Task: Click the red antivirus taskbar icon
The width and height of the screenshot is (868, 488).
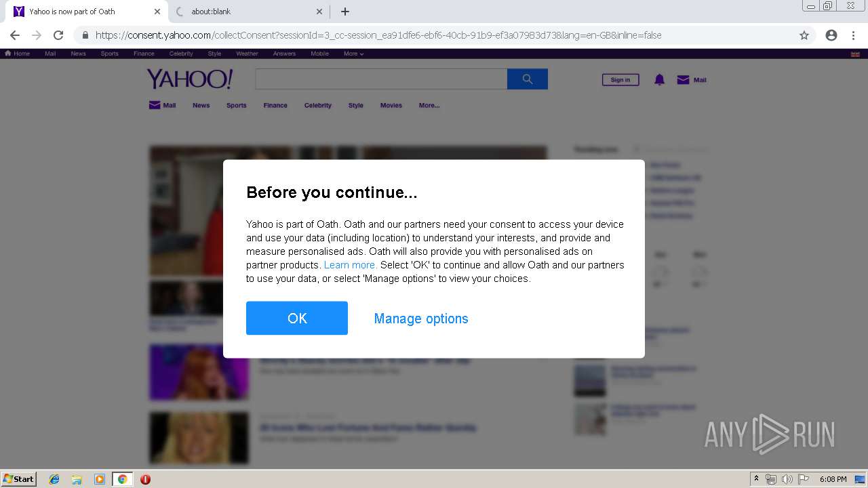Action: 145,479
